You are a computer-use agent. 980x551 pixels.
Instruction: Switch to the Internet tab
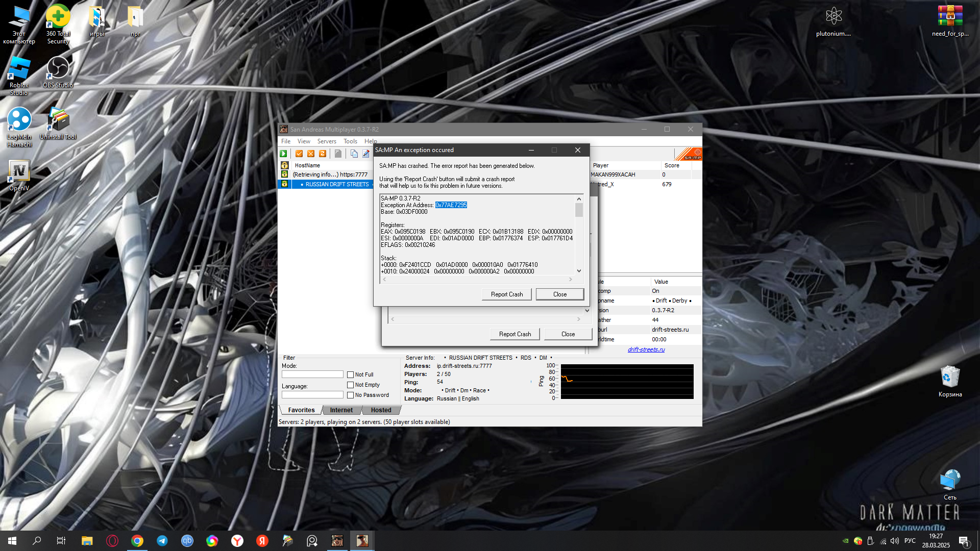(341, 410)
